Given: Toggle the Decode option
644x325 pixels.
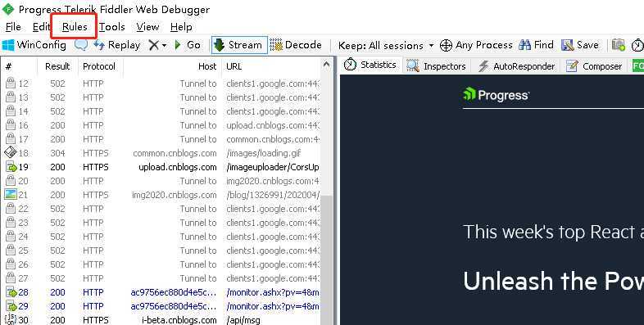Looking at the screenshot, I should [x=296, y=45].
